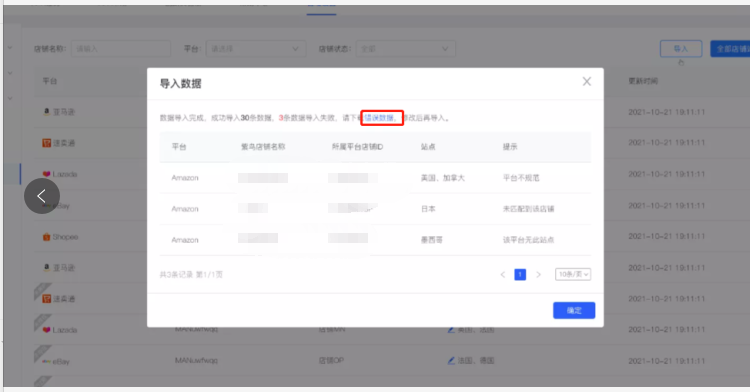This screenshot has width=750, height=392.
Task: Click the 导入数据 dialog title
Action: [x=180, y=84]
